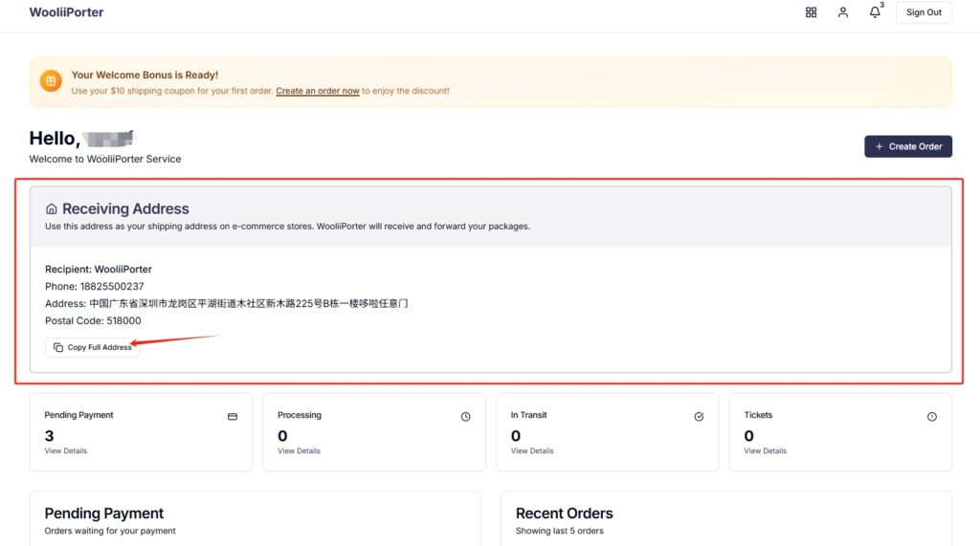View Details under the In Transit card

click(532, 451)
